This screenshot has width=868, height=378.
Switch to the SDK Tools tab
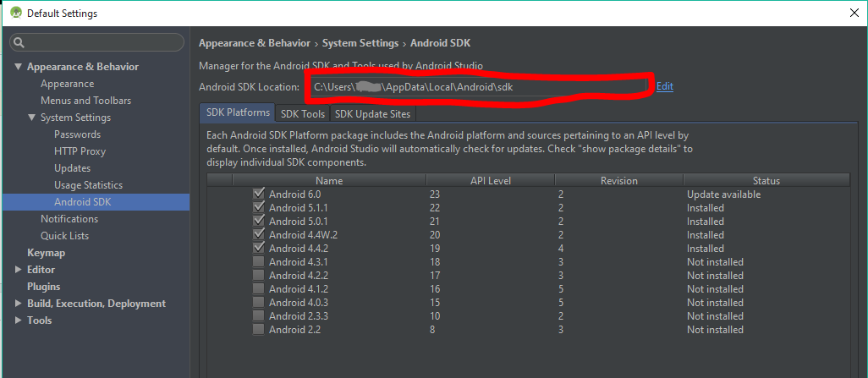pos(303,114)
